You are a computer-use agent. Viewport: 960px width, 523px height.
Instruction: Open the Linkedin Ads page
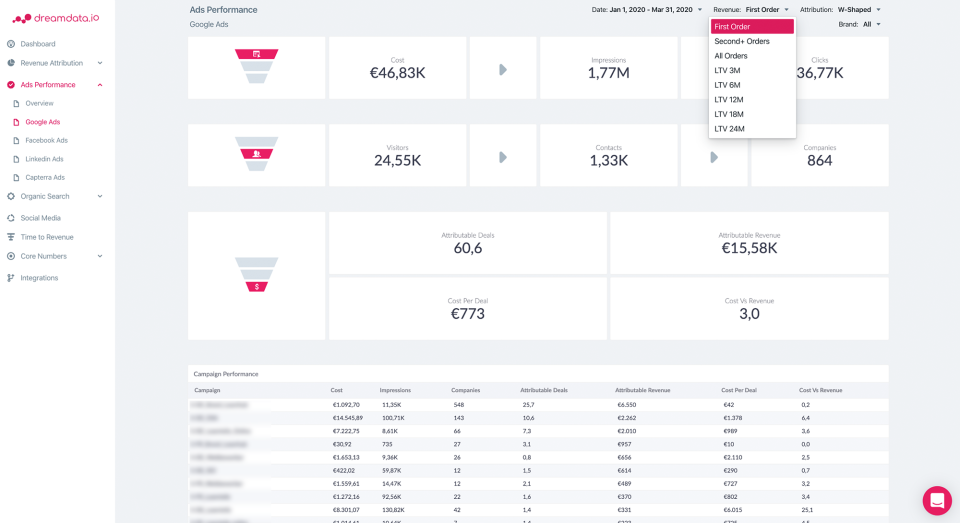(x=45, y=159)
